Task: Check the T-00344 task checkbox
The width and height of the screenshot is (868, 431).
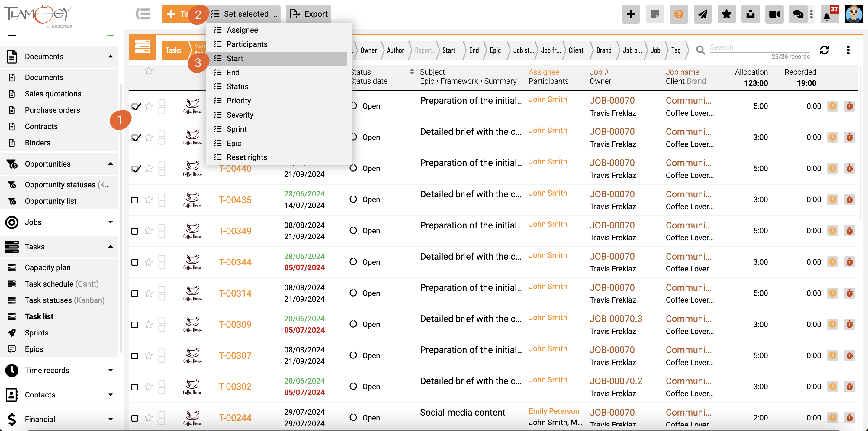Action: 134,262
